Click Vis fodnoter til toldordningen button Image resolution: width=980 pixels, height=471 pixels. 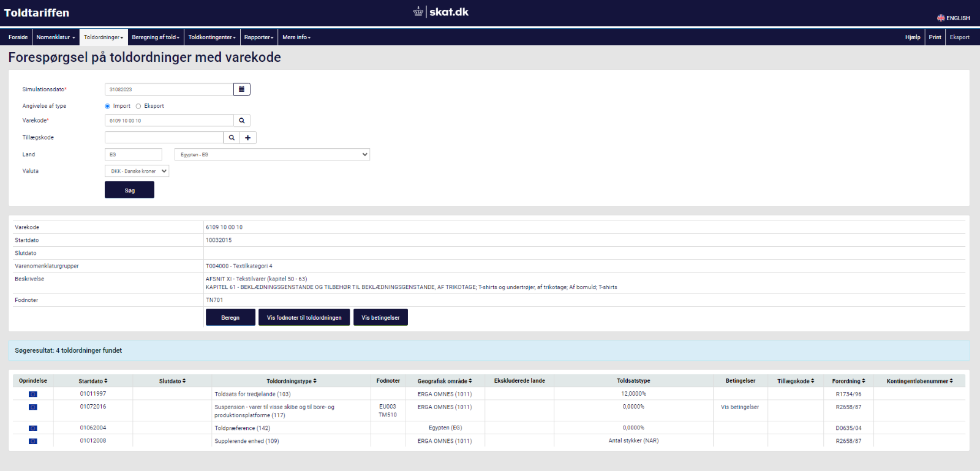304,317
